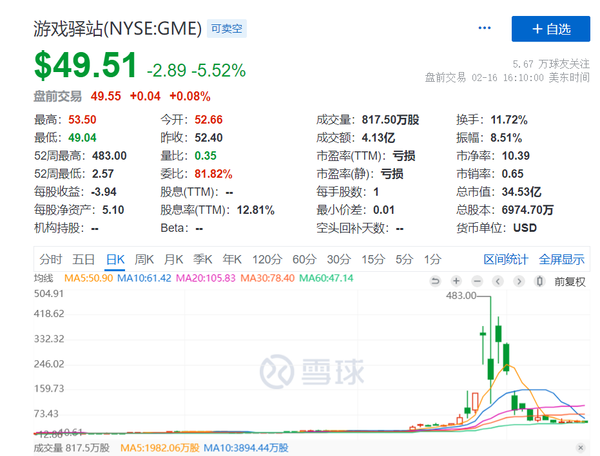Screen dimensions: 600x456
Task: Click the MA10:61.42 moving average label
Action: coord(144,278)
